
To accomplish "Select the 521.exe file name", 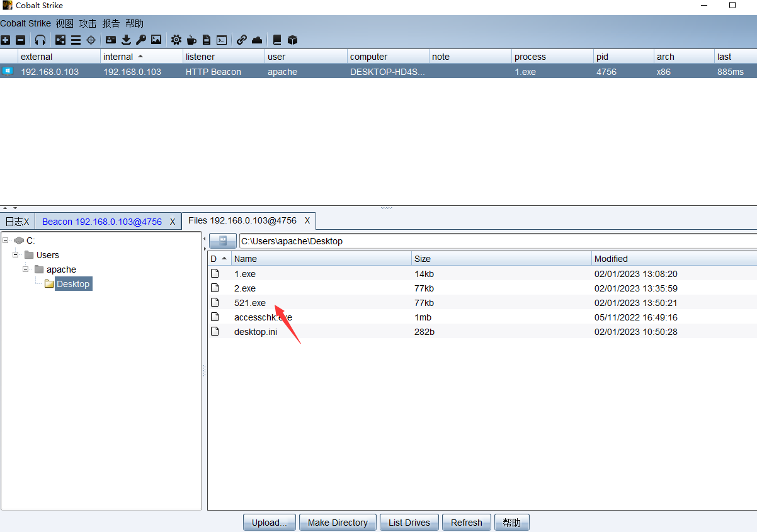I will (250, 303).
